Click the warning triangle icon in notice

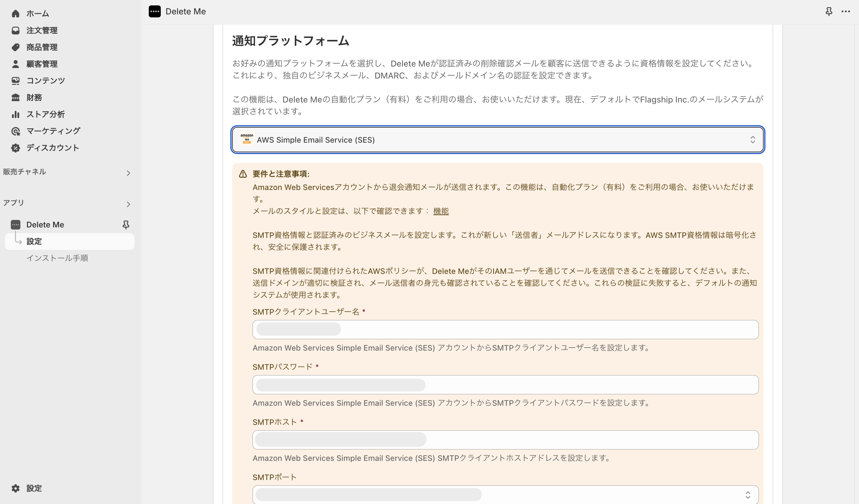(x=243, y=174)
